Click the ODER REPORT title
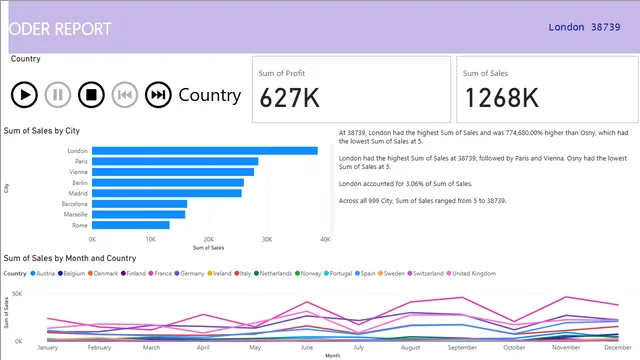This screenshot has height=360, width=640. [60, 29]
